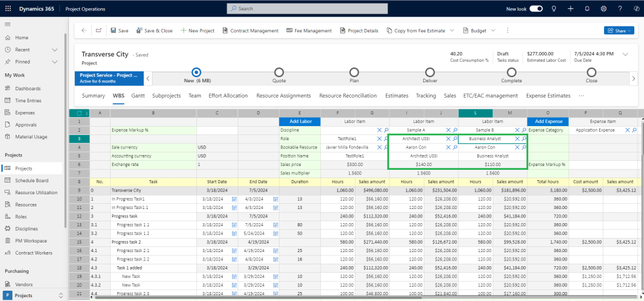
Task: Click the Add Expense button
Action: [x=547, y=122]
